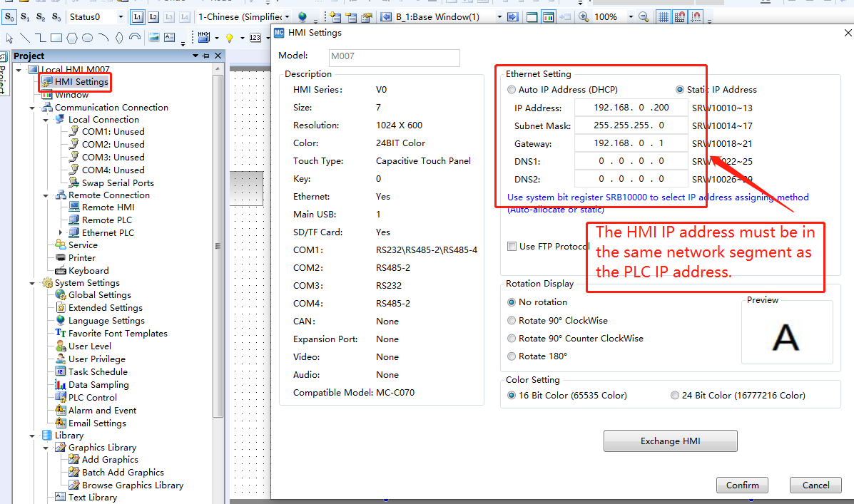Click the Exchange HMI button
This screenshot has width=854, height=504.
pos(670,441)
